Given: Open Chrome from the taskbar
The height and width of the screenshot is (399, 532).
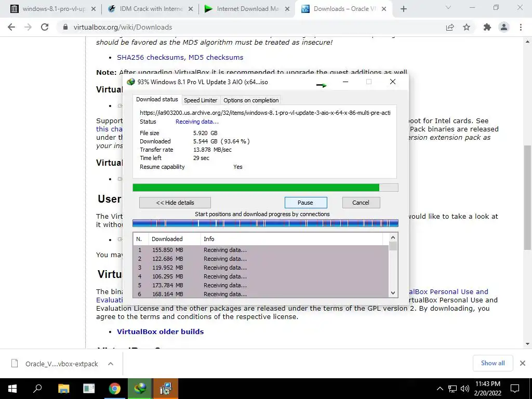Looking at the screenshot, I should coord(115,389).
